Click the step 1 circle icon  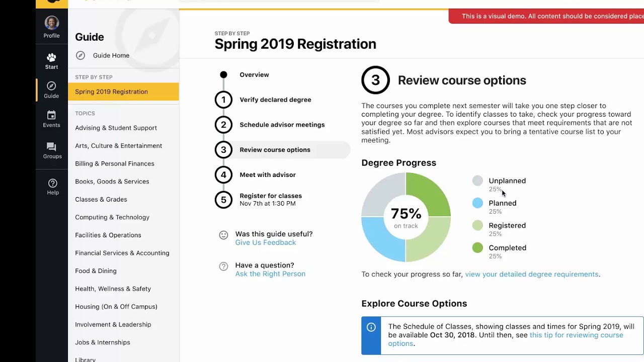coord(223,100)
